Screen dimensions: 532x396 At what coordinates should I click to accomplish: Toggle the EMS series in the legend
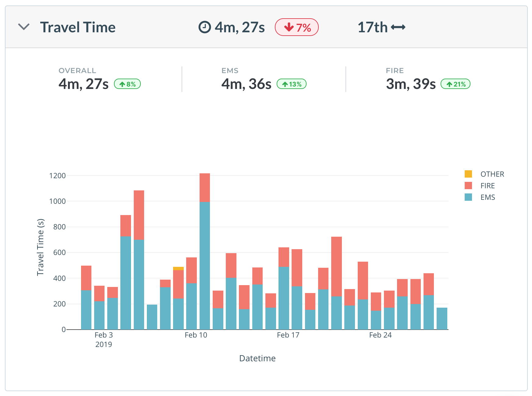coord(488,197)
